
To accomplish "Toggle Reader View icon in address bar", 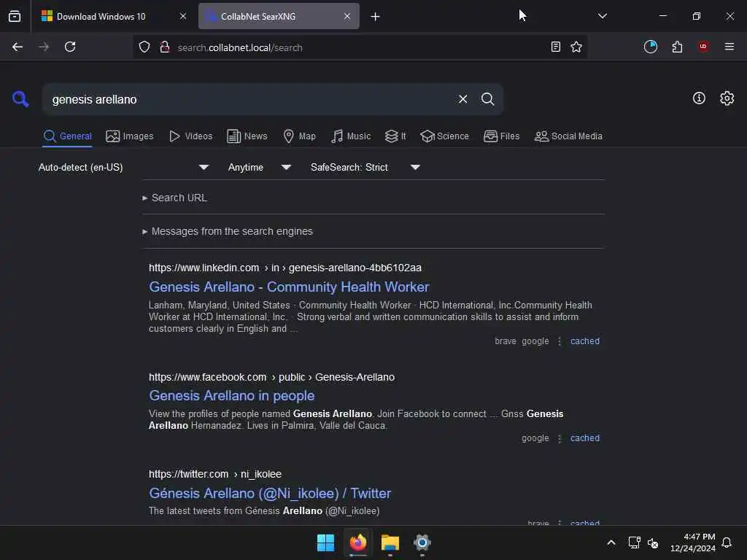I will point(555,47).
